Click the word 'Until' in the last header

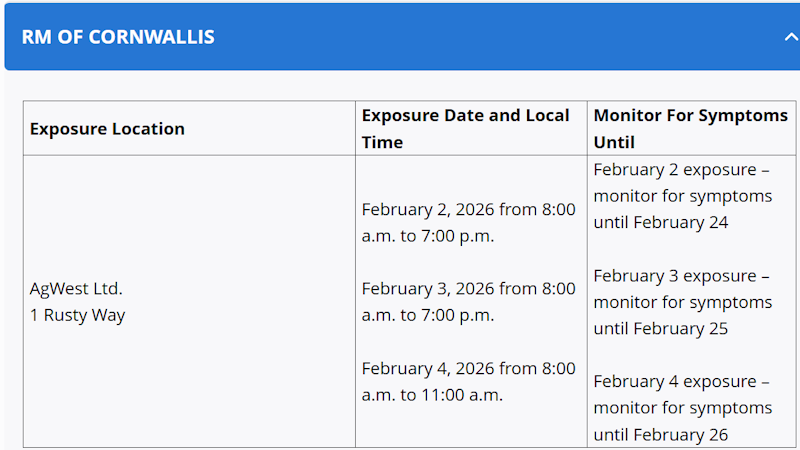614,142
